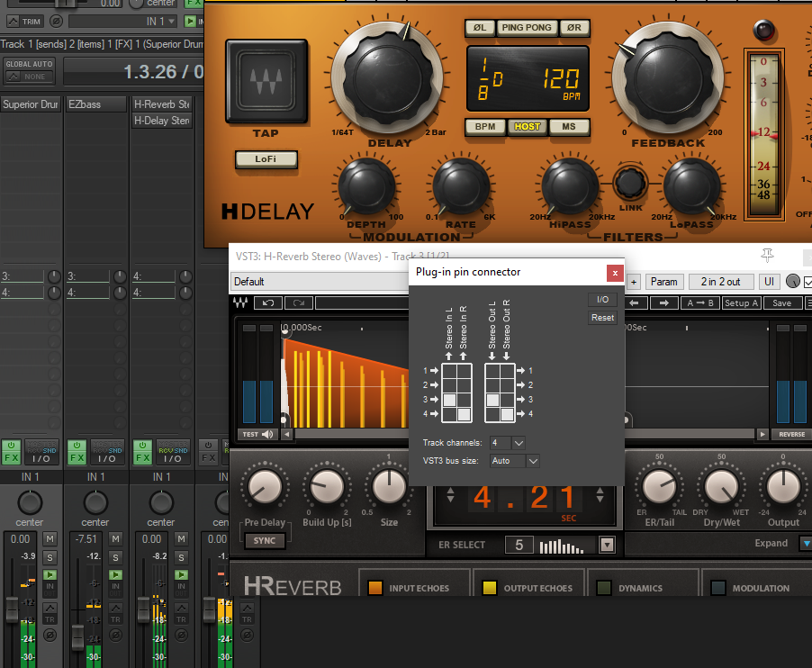Toggle phase invert on first mixer track
The height and width of the screenshot is (668, 812).
point(50,635)
